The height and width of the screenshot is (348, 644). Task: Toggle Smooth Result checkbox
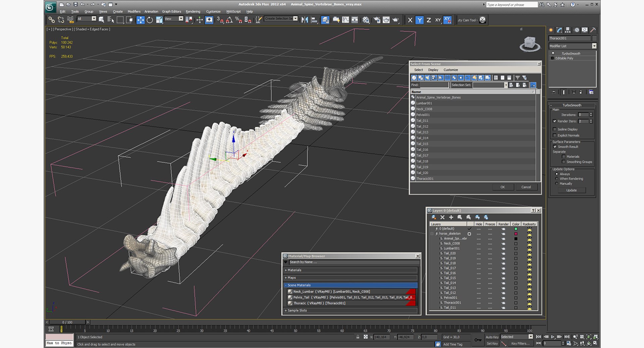(x=555, y=147)
